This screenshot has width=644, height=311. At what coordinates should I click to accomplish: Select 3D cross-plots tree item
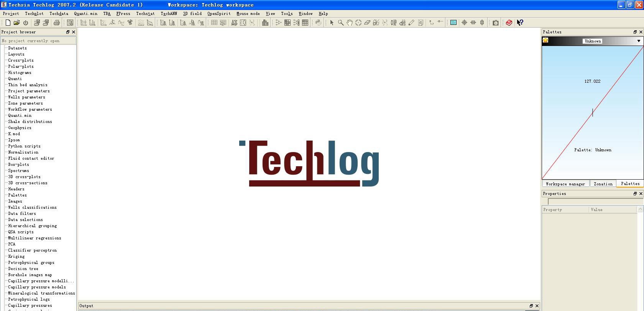coord(24,177)
